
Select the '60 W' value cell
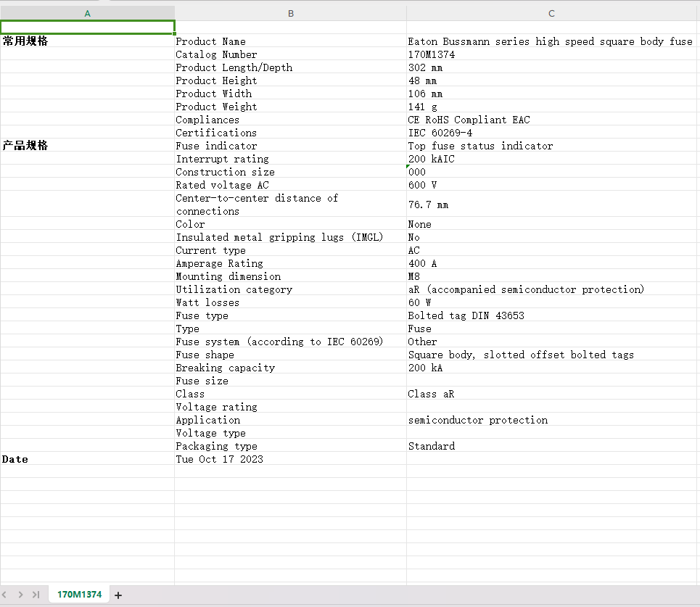click(x=551, y=302)
